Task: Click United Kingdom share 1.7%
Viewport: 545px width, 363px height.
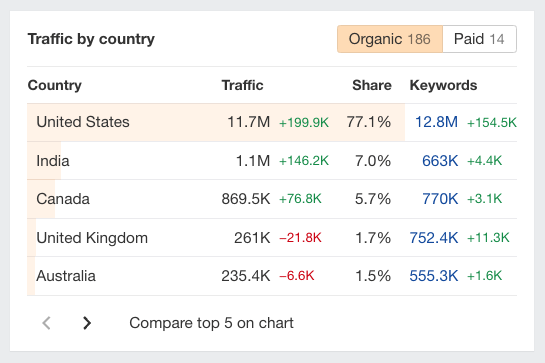Action: point(373,238)
